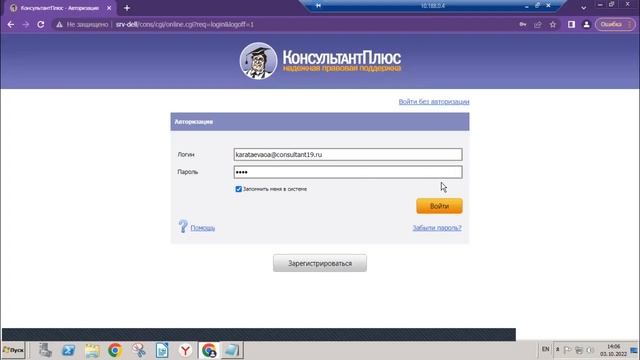The width and height of the screenshot is (640, 360).
Task: Bookmark page with the star icon
Action: 553,24
